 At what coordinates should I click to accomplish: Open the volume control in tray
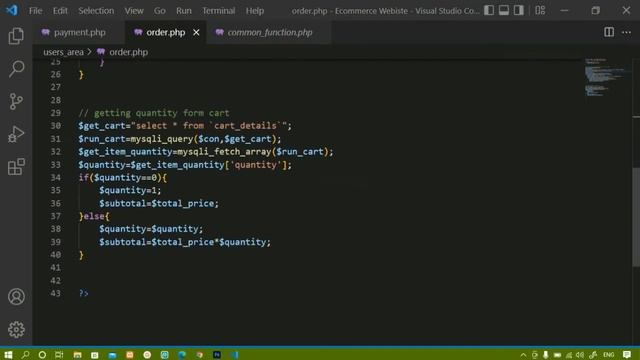coord(580,355)
